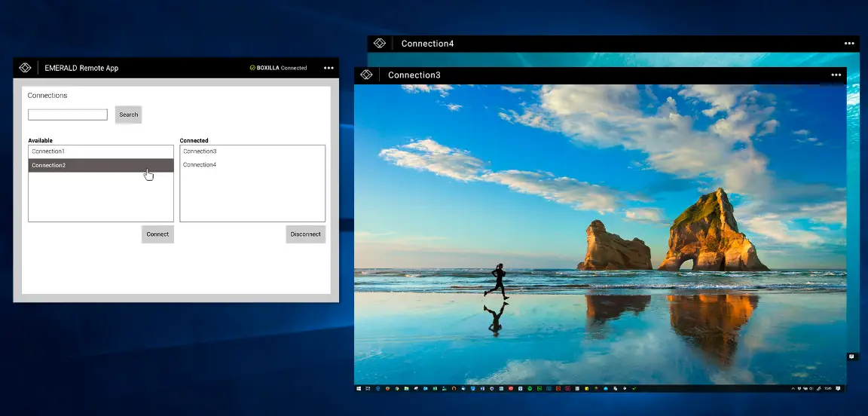Click the logo icon in EMERALD Remote App title bar
Viewport: 868px width, 416px height.
(25, 68)
